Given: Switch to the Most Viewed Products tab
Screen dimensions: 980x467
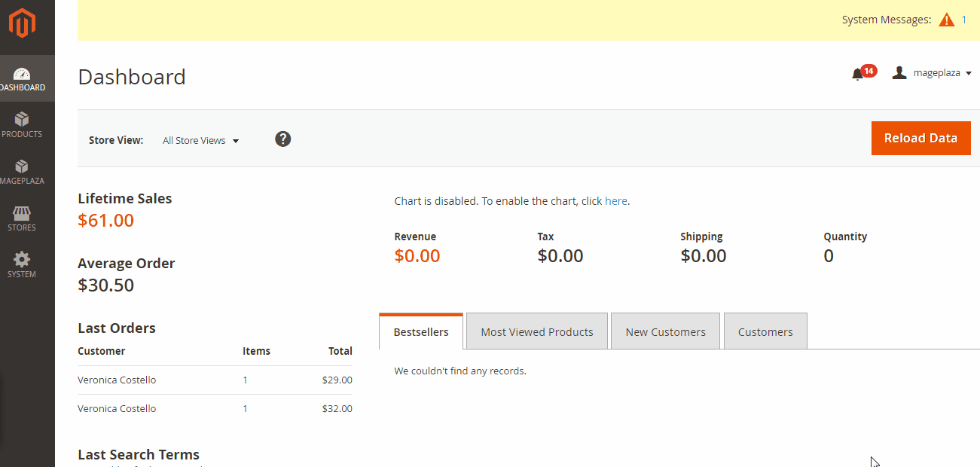Looking at the screenshot, I should (537, 332).
